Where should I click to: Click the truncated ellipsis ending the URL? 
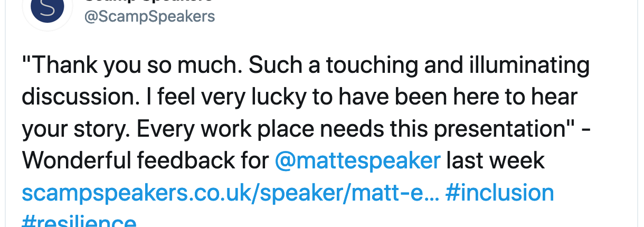(433, 196)
